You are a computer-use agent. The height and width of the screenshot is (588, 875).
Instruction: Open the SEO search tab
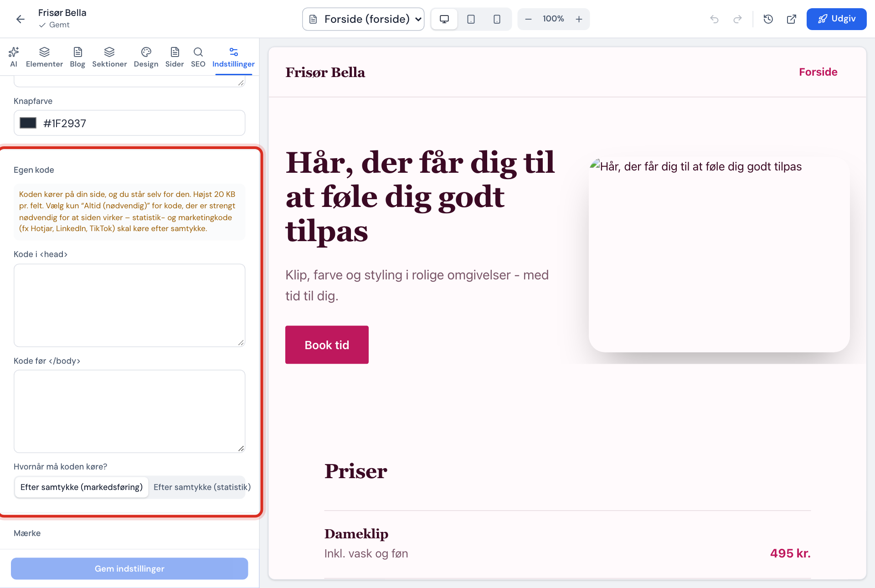(198, 57)
